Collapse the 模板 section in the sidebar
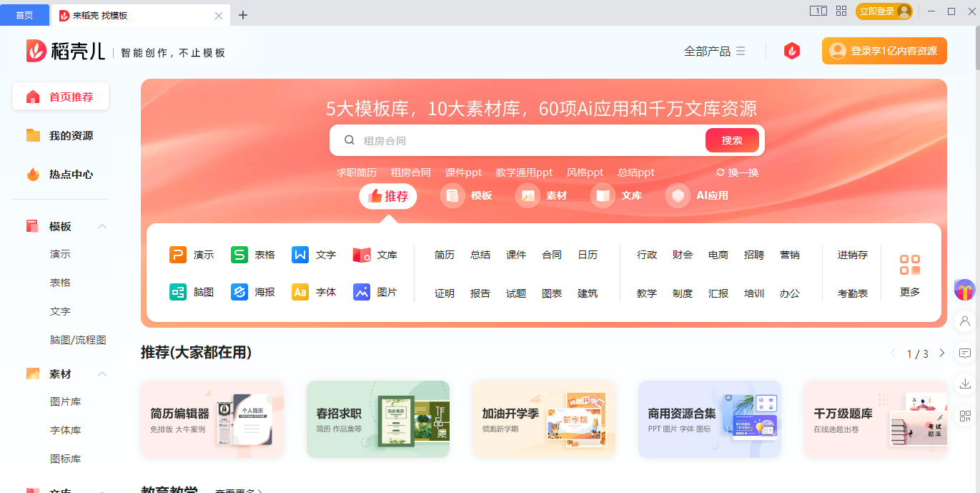This screenshot has width=980, height=493. coord(102,226)
